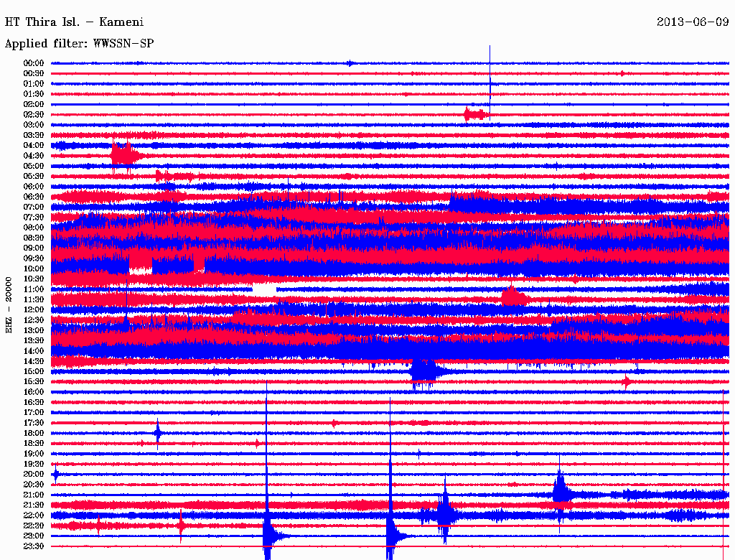Click the white data gap on the 11:00 trace
The image size is (735, 560).
[264, 289]
